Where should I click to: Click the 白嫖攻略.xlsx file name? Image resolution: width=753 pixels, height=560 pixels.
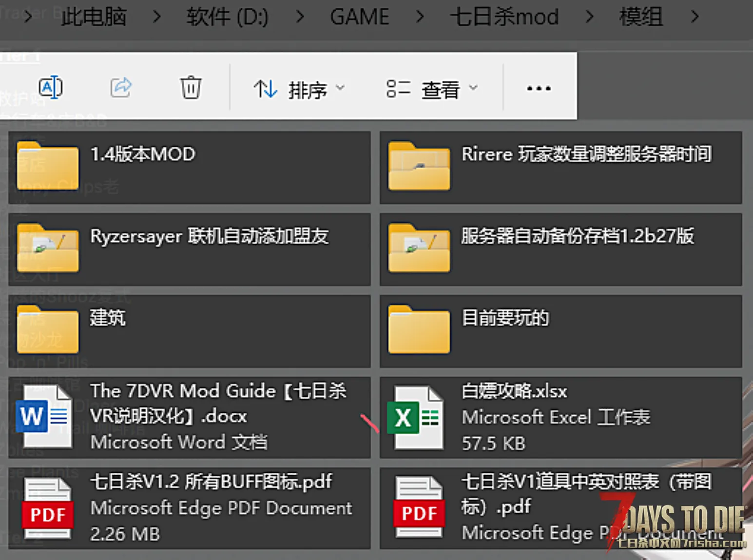(x=514, y=391)
